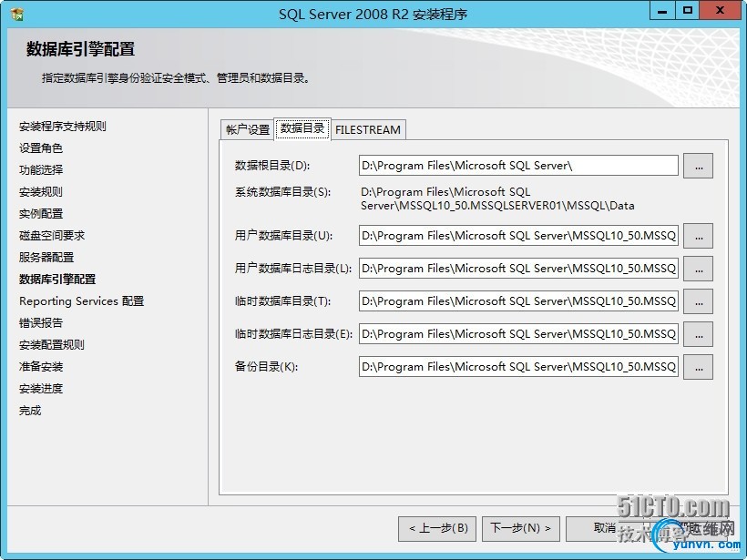
Task: Go back with 上一步(B) button
Action: [x=437, y=528]
